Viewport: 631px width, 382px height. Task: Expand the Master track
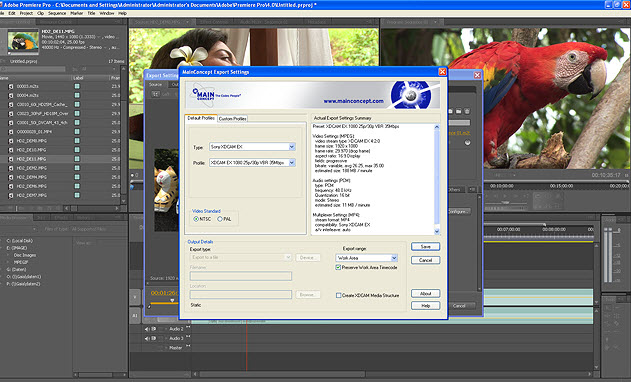(166, 347)
